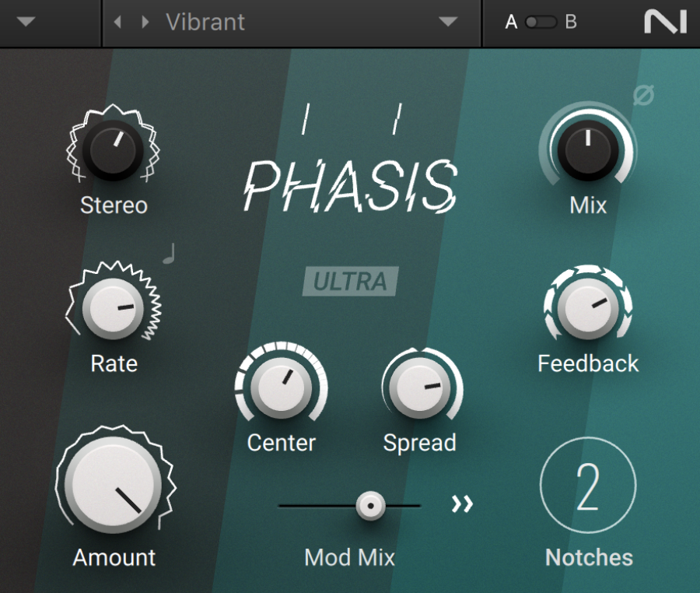
Task: Toggle the phase invert icon
Action: (643, 95)
